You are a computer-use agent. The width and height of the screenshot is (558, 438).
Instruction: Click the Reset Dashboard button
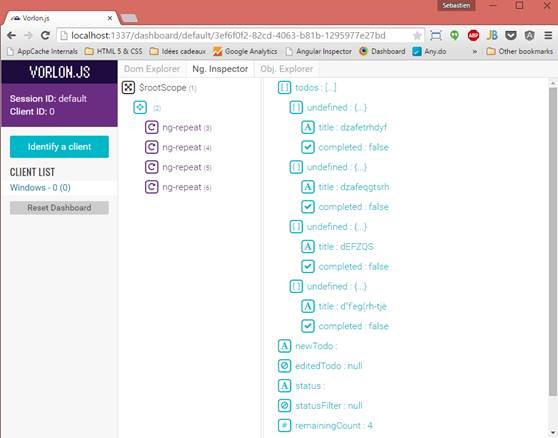[59, 208]
